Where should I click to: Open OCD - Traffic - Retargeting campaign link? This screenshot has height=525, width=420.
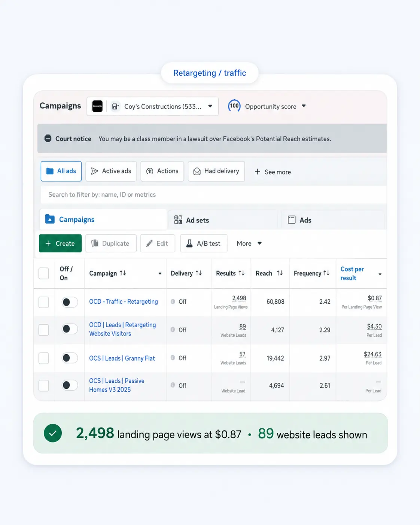(124, 301)
